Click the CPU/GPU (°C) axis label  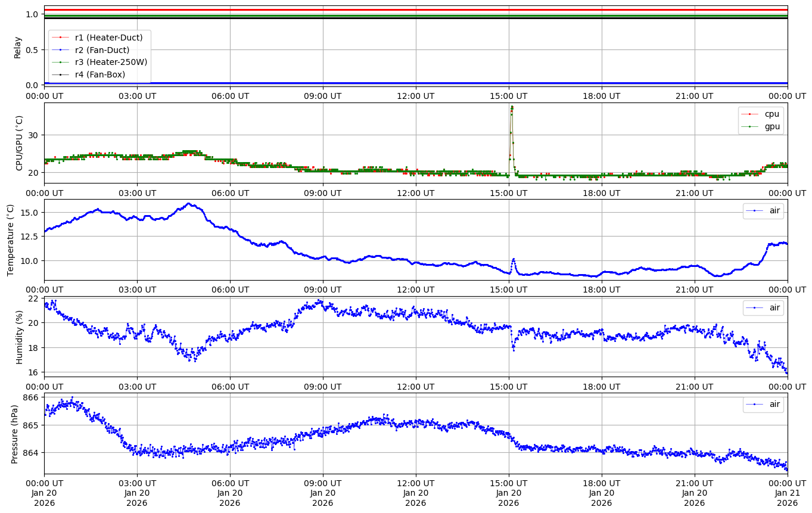pos(18,143)
